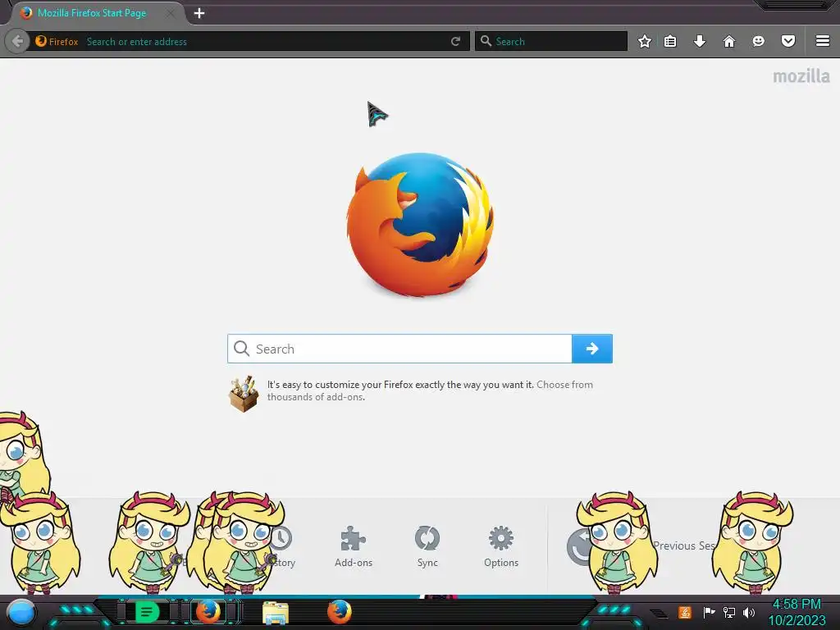Open the Downloads arrow icon
Screen dimensions: 840x630
coord(700,41)
